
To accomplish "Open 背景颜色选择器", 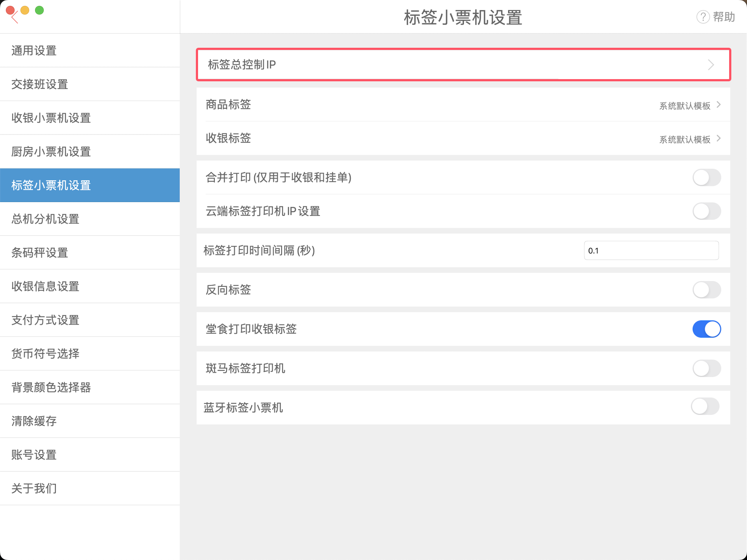I will coord(90,387).
